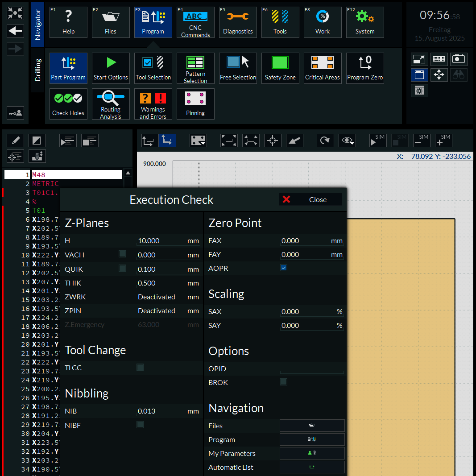The height and width of the screenshot is (476, 476).
Task: Open Routing Analysis
Action: 111,104
